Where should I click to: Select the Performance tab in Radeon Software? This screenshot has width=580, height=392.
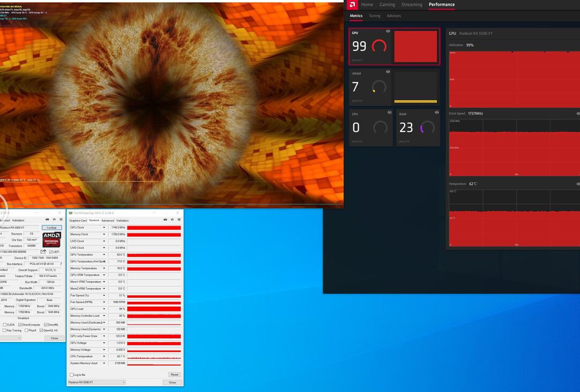442,4
